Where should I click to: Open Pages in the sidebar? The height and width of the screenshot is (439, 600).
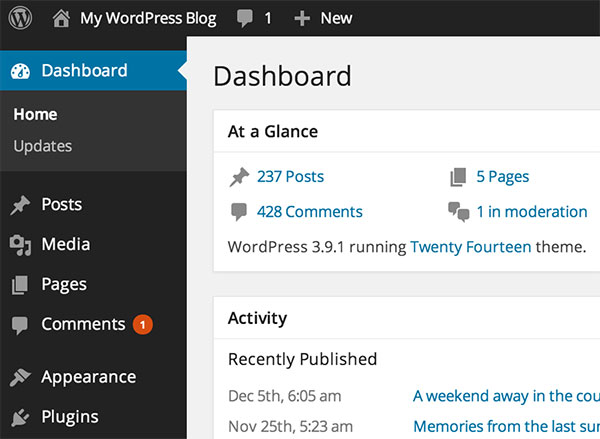[64, 284]
